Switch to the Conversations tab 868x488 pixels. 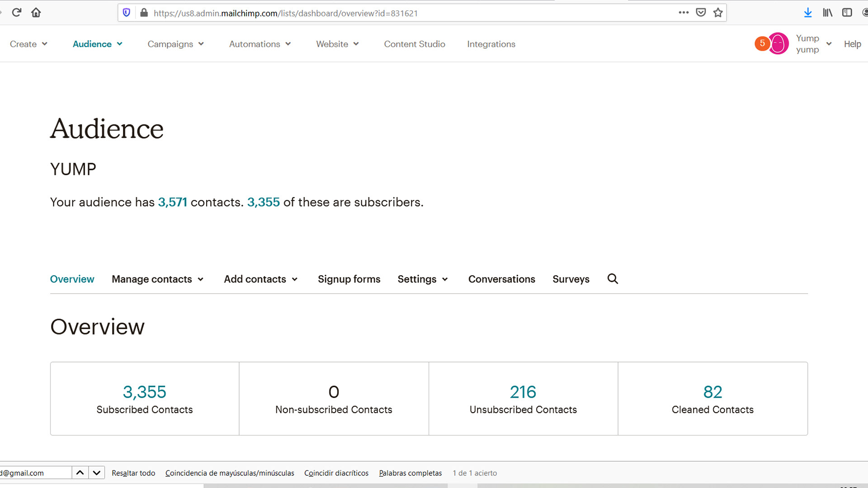[x=501, y=279]
